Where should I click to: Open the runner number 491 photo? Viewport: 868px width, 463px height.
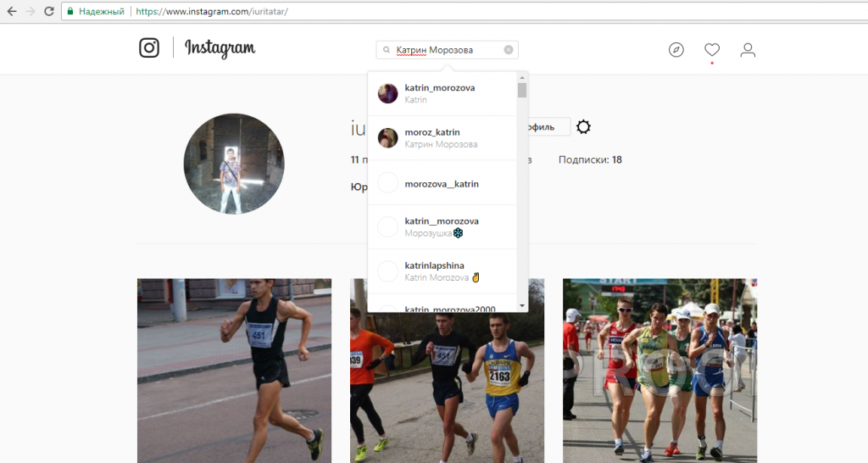tap(234, 371)
